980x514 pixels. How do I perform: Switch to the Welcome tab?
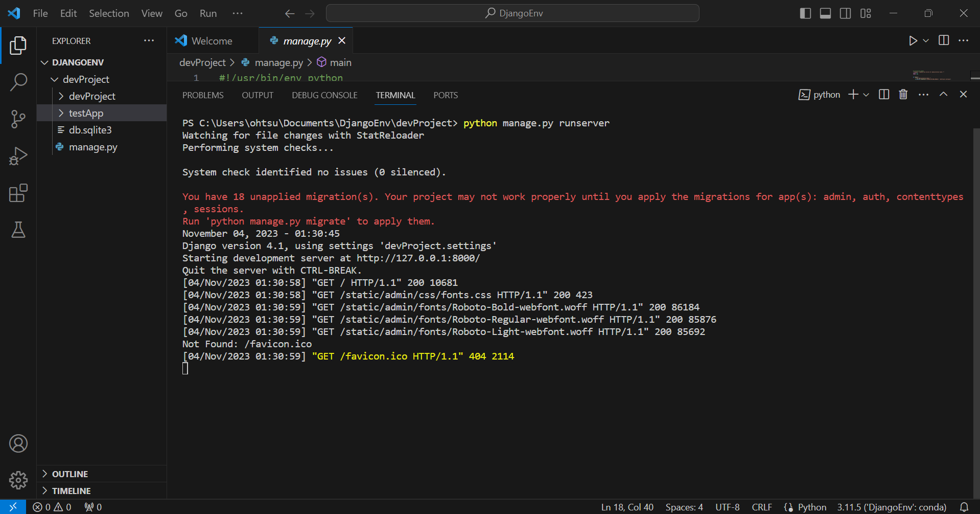pos(212,40)
